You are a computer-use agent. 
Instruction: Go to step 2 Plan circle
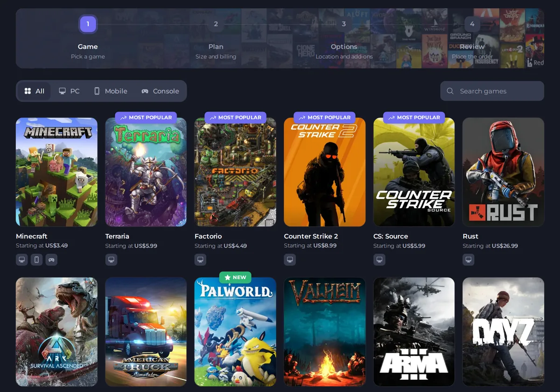[x=216, y=24]
